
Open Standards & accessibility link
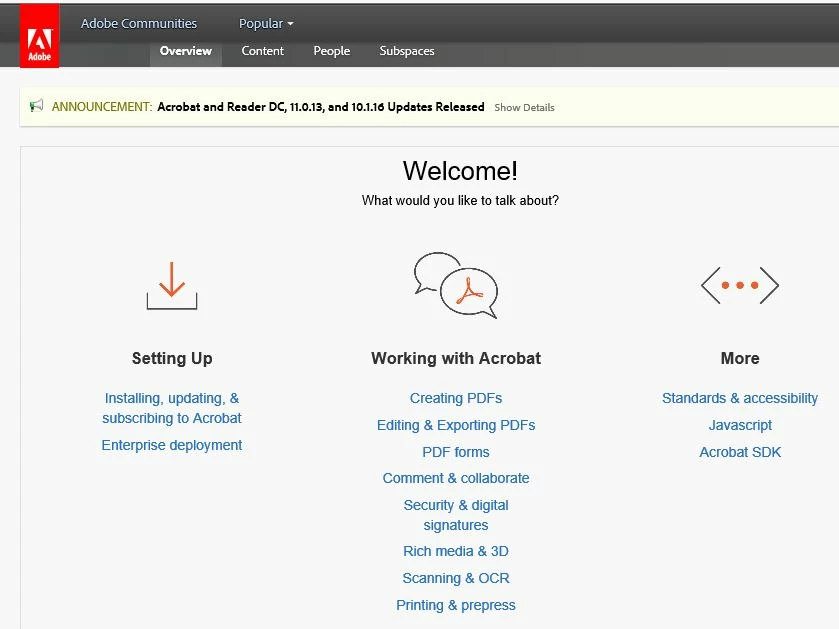point(740,398)
